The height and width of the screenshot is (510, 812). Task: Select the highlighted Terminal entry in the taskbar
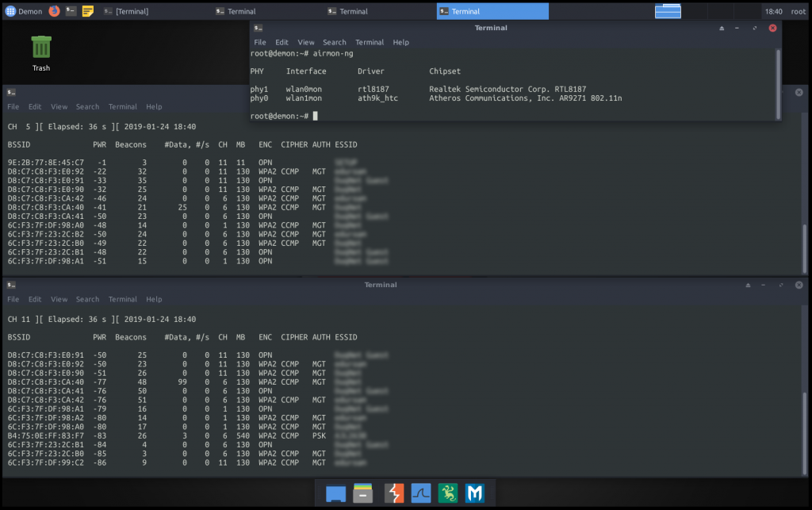(492, 11)
